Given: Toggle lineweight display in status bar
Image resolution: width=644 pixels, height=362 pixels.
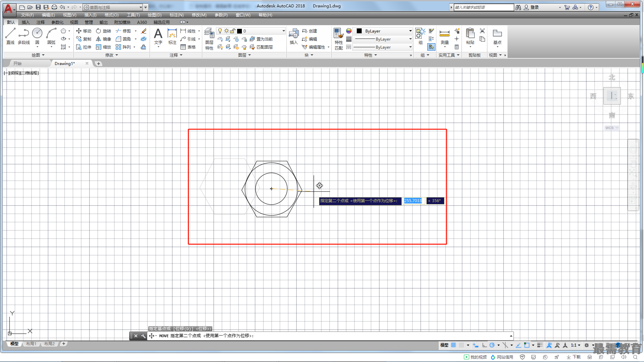Looking at the screenshot, I should (540, 345).
